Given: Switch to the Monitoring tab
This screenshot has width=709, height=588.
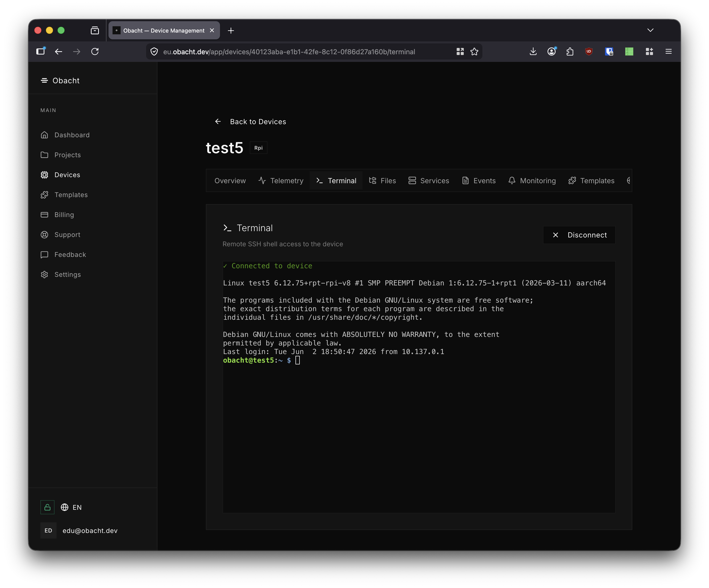Looking at the screenshot, I should point(532,181).
